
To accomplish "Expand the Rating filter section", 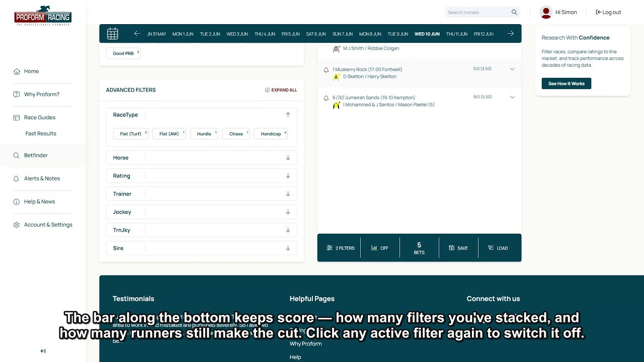I will point(288,176).
